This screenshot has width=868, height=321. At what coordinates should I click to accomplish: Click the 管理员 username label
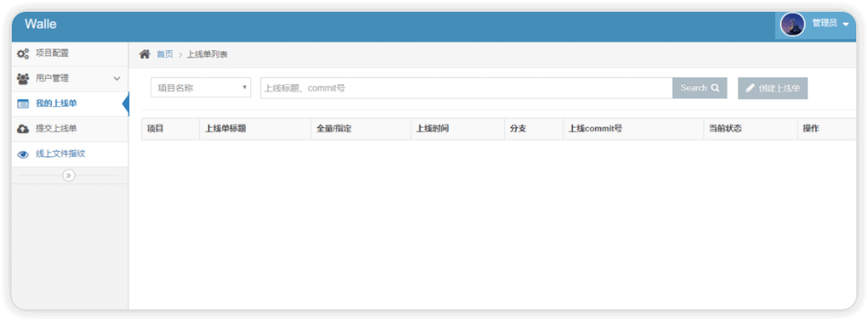824,24
